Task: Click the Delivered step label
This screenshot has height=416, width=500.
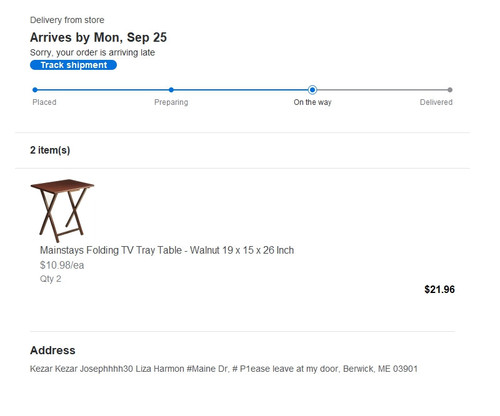Action: tap(436, 102)
